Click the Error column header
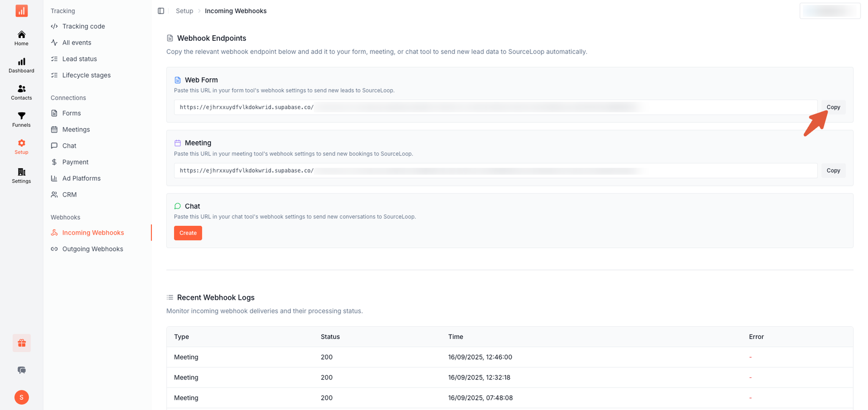This screenshot has height=410, width=868. tap(756, 337)
